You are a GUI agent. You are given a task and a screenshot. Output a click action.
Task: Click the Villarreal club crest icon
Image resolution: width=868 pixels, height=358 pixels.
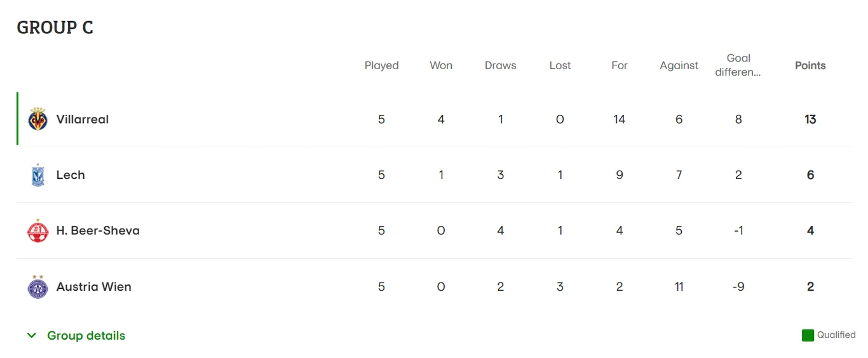[x=38, y=119]
